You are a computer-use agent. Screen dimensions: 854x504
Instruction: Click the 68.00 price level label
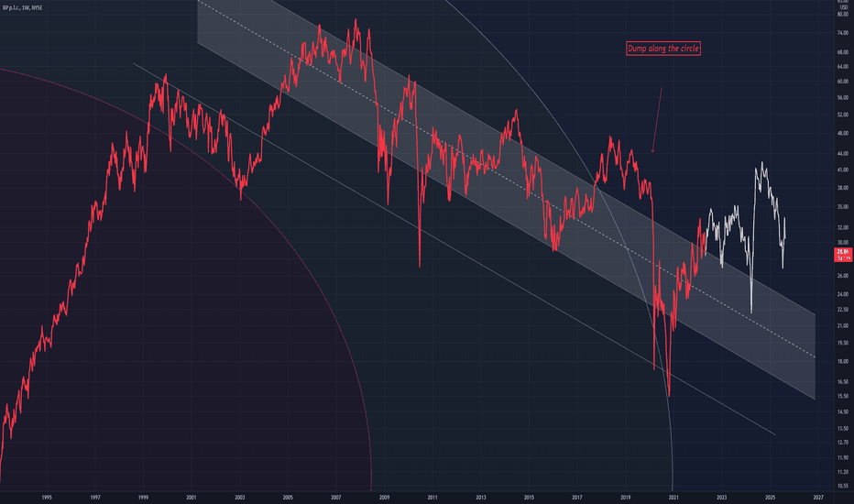[x=843, y=52]
